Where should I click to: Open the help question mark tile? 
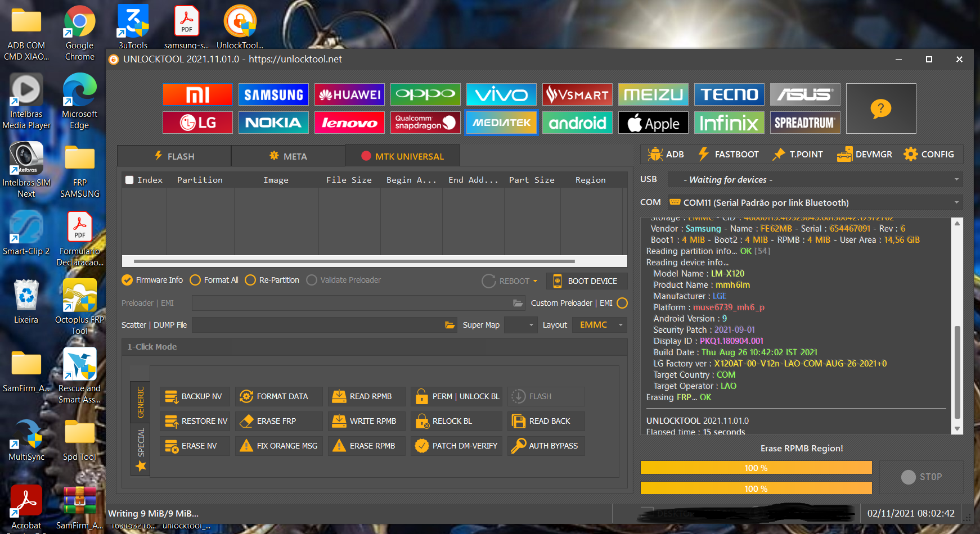[x=881, y=108]
